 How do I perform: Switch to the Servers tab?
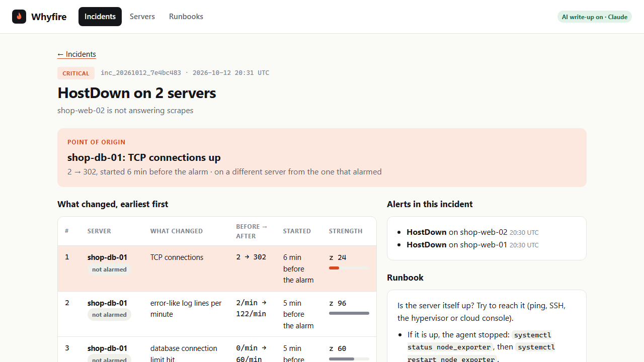tap(142, 17)
